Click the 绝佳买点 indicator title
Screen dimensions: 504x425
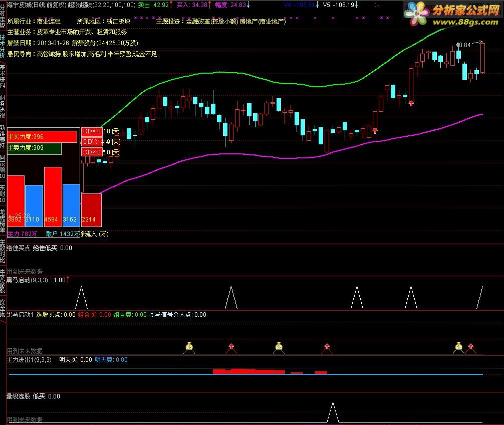19,248
